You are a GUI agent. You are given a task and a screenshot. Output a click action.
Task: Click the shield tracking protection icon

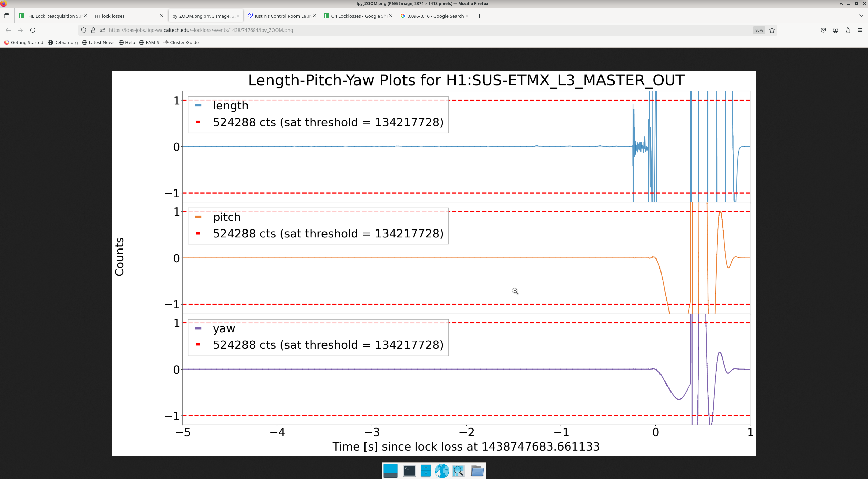pyautogui.click(x=84, y=30)
